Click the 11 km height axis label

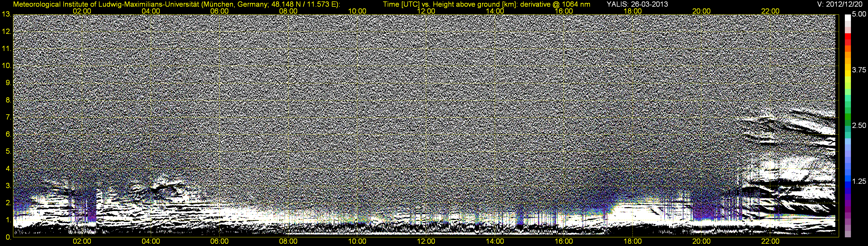pyautogui.click(x=6, y=49)
